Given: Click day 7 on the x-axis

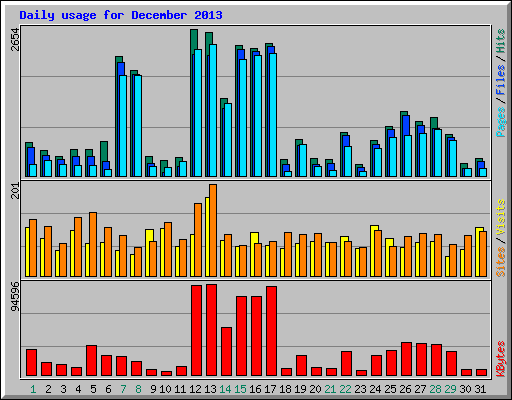Looking at the screenshot, I should (x=123, y=389).
